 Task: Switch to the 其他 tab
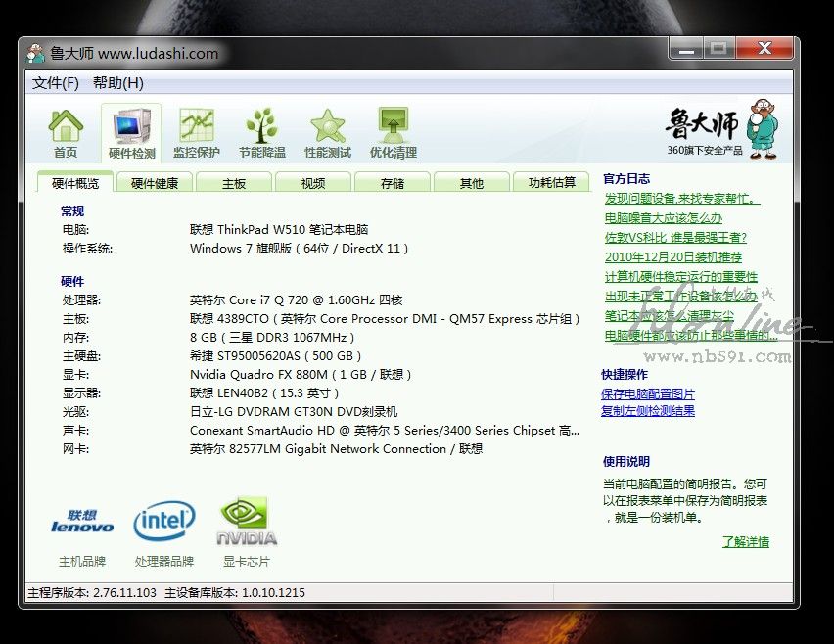471,183
